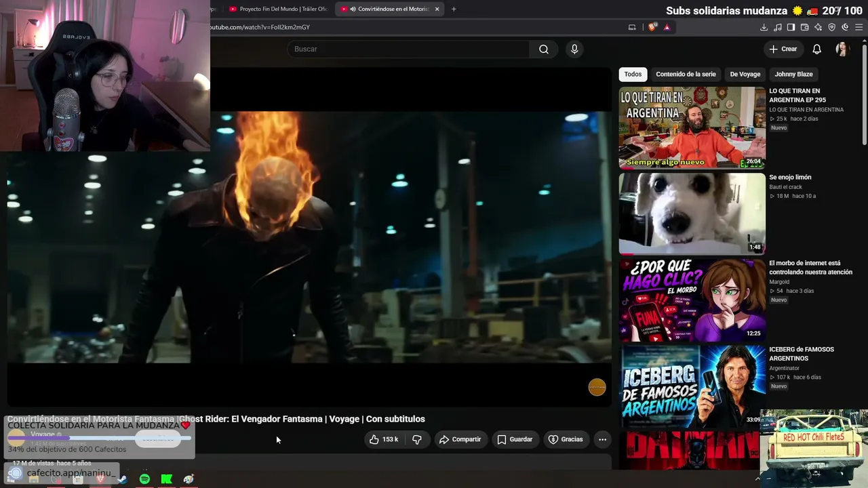
Task: Click the Ghost Rider video player
Action: (x=309, y=237)
